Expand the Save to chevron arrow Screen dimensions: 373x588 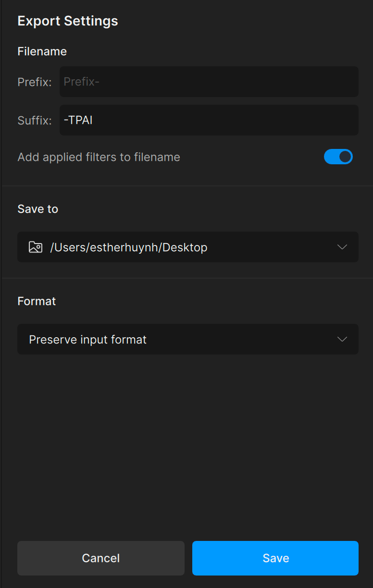pos(342,247)
